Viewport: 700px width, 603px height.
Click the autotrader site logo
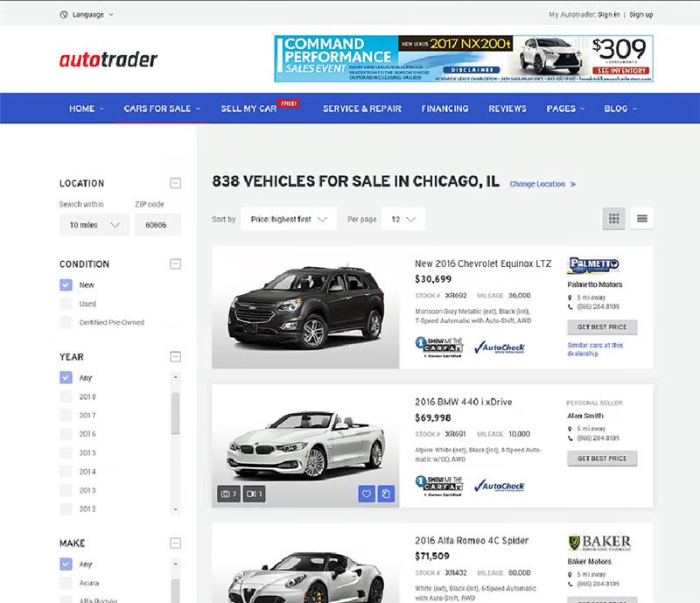tap(108, 60)
